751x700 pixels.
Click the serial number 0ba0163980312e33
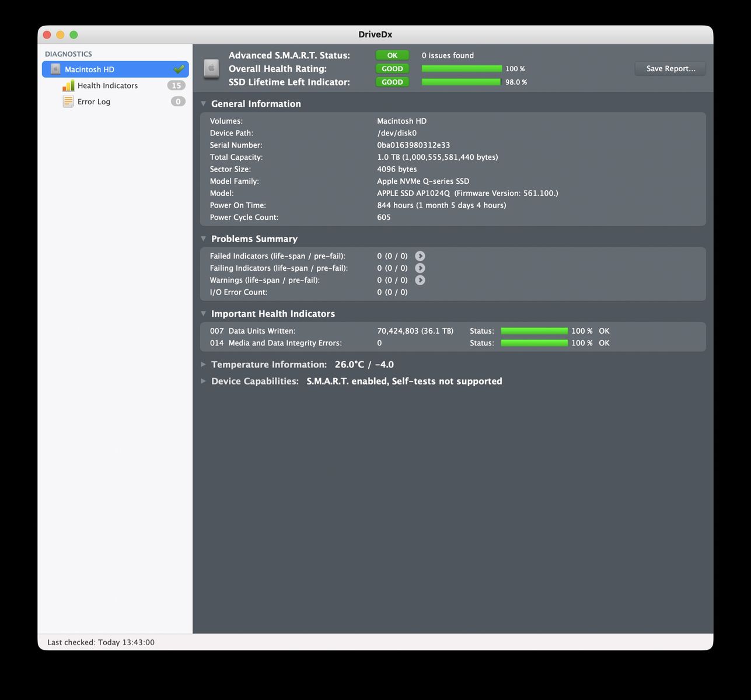(x=413, y=145)
